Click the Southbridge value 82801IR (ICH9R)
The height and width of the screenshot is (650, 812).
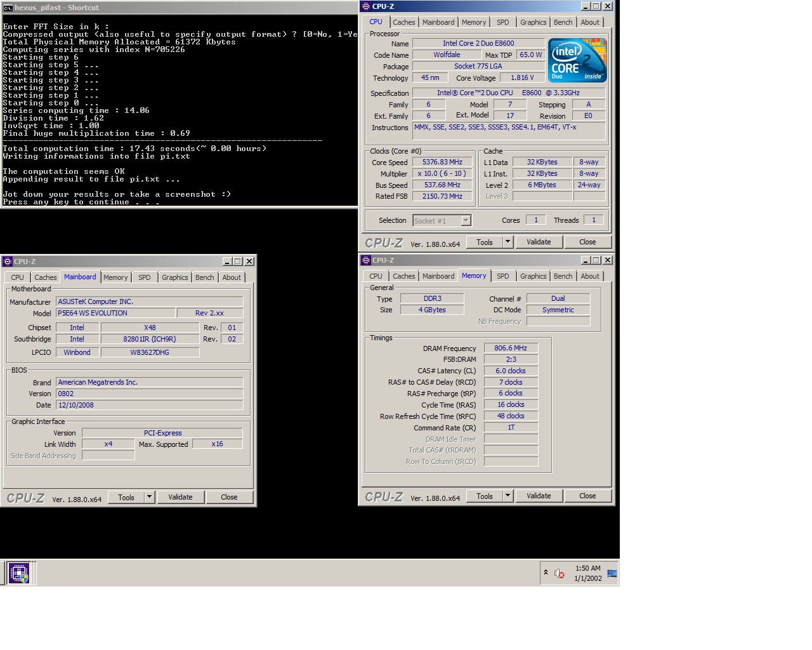[x=150, y=339]
